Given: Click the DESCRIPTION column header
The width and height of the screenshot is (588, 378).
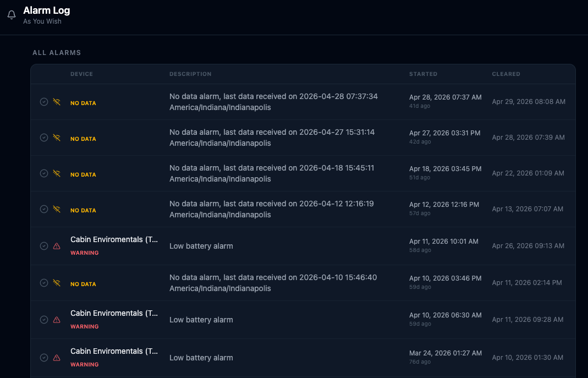Looking at the screenshot, I should pyautogui.click(x=190, y=74).
